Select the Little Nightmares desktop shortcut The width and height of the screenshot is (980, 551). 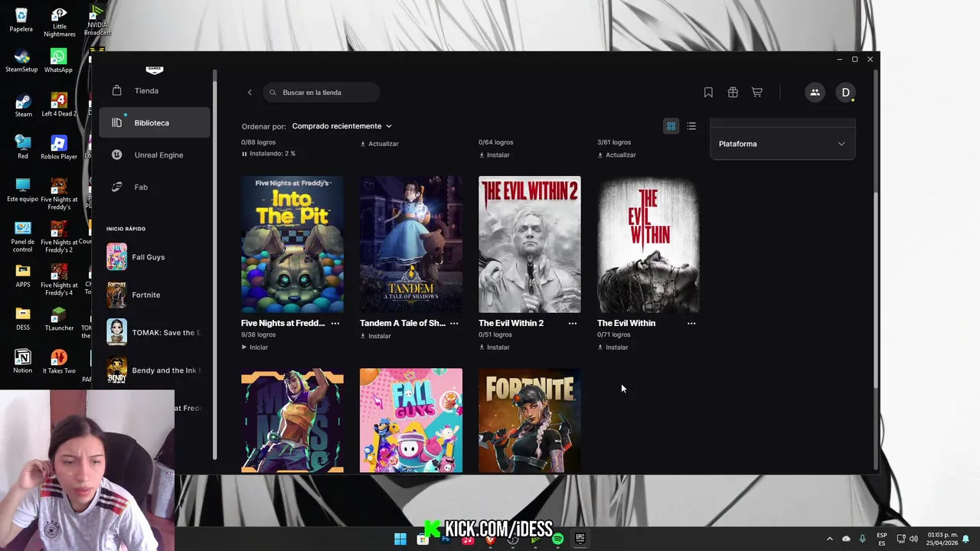coord(59,23)
